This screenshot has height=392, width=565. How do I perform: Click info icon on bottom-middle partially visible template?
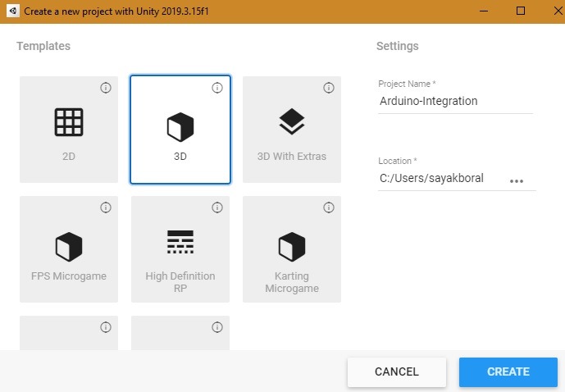(x=217, y=327)
